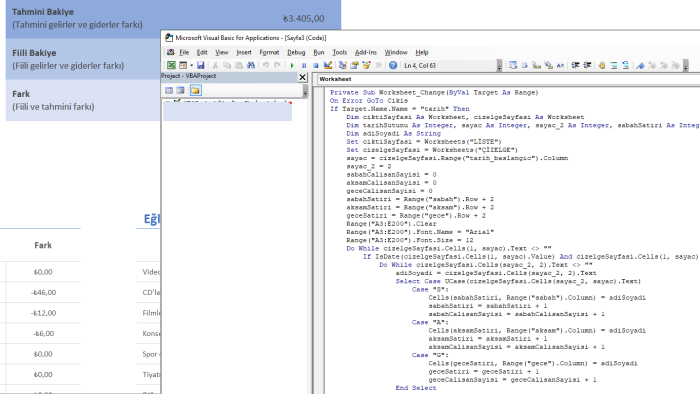Screen dimensions: 700x394
Task: Open the Run menu
Action: [x=319, y=52]
